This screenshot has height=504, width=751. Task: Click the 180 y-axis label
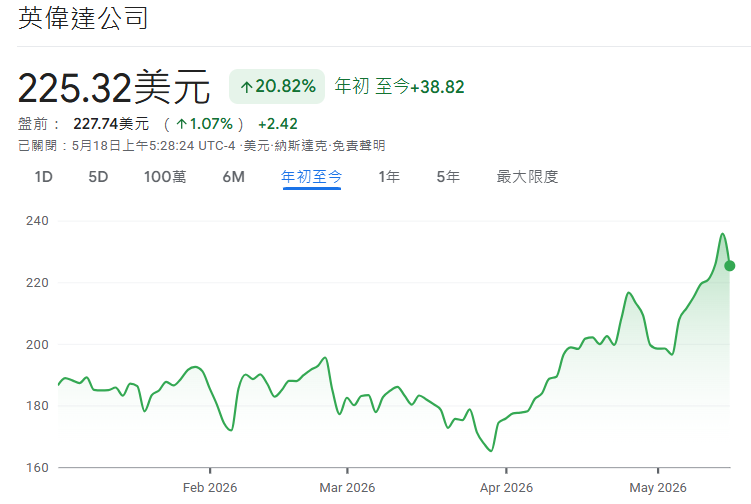[37, 406]
